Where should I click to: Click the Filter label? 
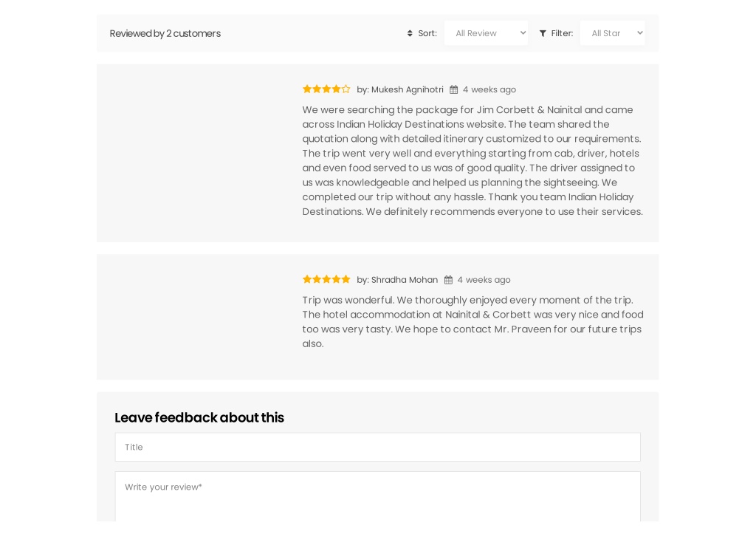[x=562, y=33]
